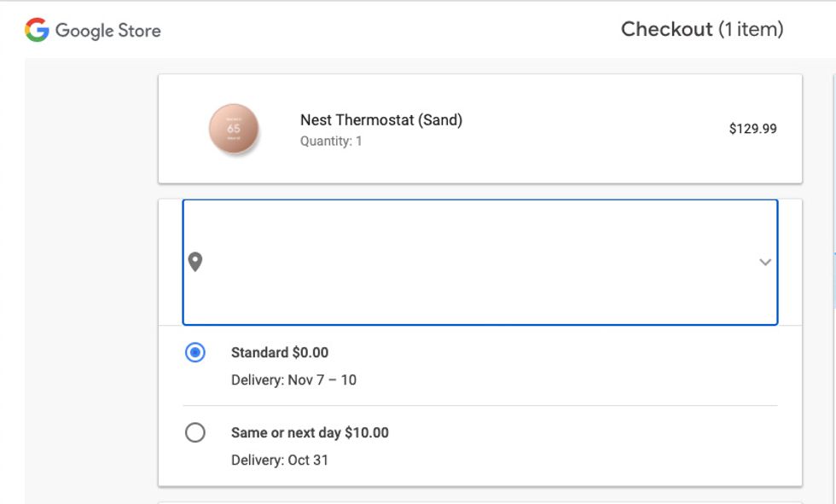The width and height of the screenshot is (836, 504).
Task: Click the Checkout header label
Action: tap(703, 28)
